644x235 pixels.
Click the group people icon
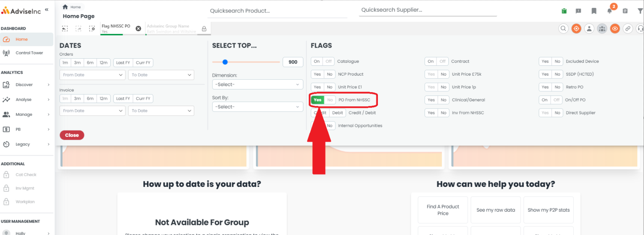[602, 29]
